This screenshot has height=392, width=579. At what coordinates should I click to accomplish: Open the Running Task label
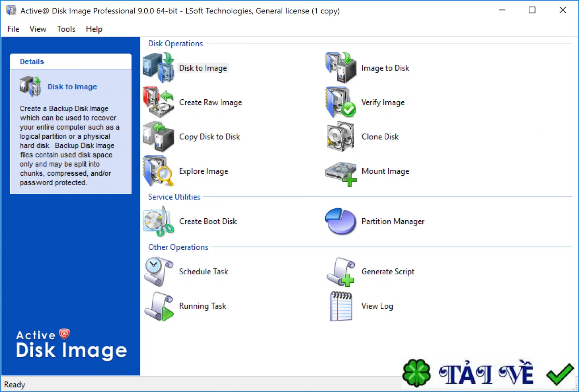[203, 306]
